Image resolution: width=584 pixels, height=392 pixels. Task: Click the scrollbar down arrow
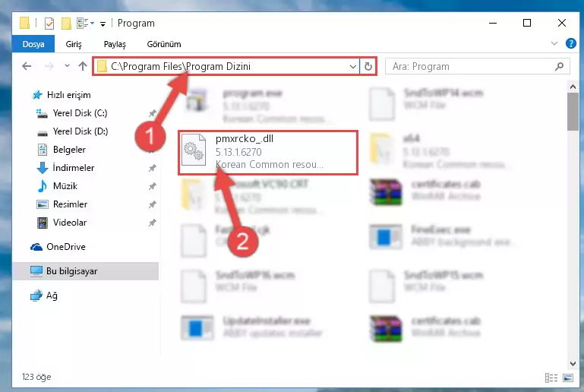coord(573,364)
